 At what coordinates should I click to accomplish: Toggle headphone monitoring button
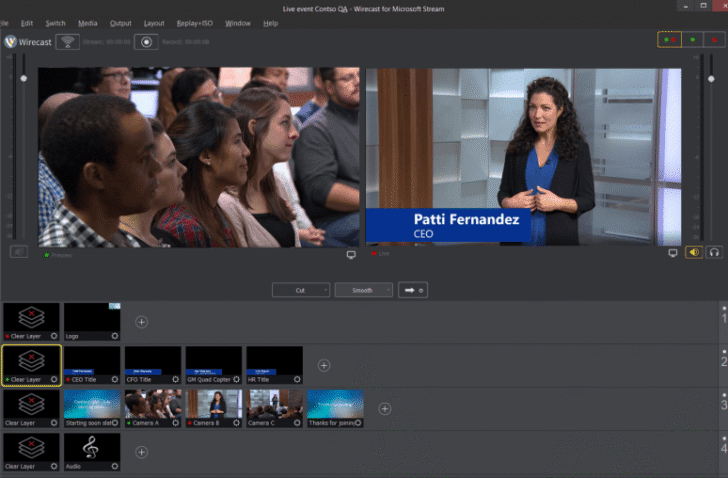(715, 252)
